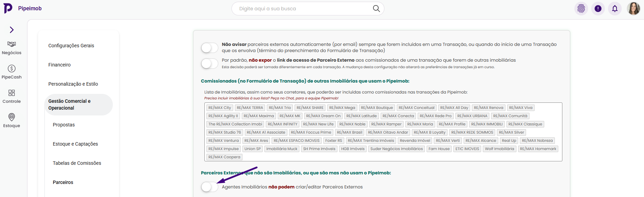Click the RE/MAX Coopera tag
Image resolution: width=644 pixels, height=197 pixels.
224,157
